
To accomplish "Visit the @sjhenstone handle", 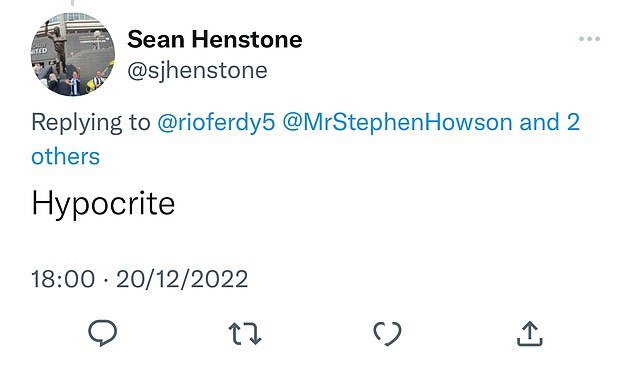I will tap(197, 71).
